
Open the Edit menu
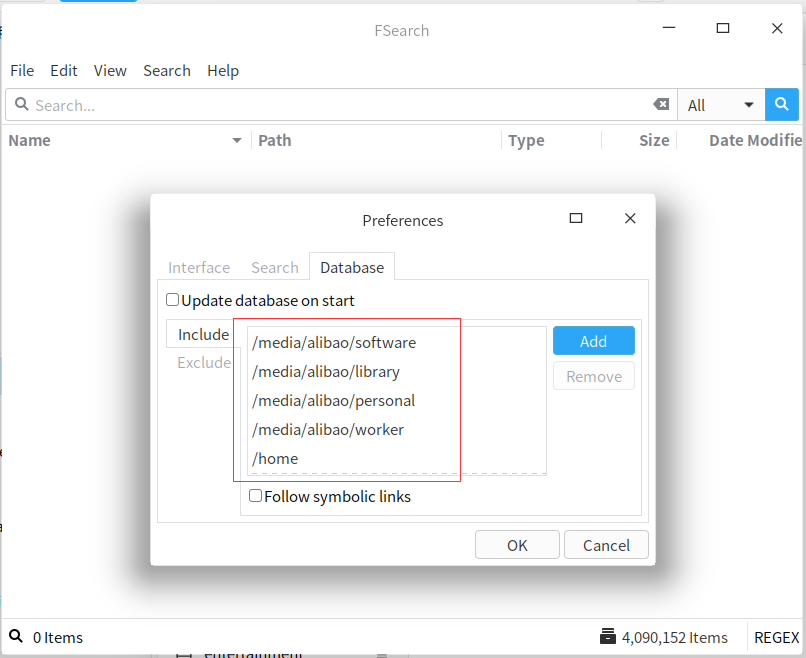(x=64, y=70)
